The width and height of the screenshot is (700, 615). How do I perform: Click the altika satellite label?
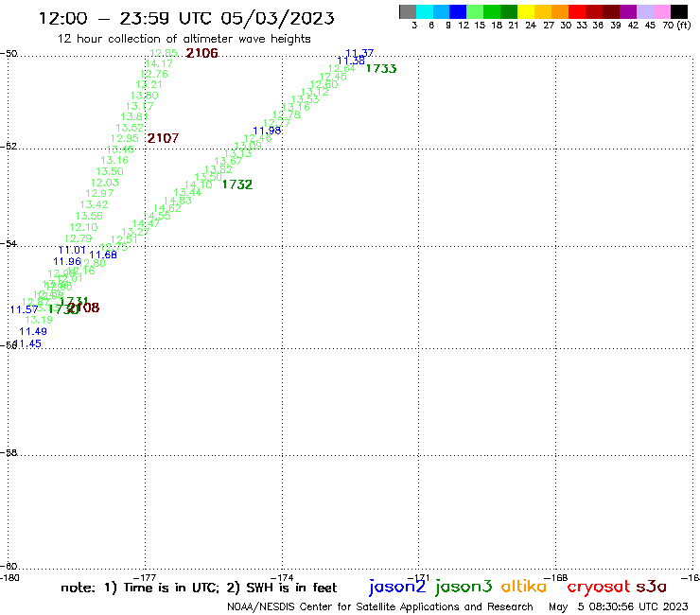pos(524,586)
